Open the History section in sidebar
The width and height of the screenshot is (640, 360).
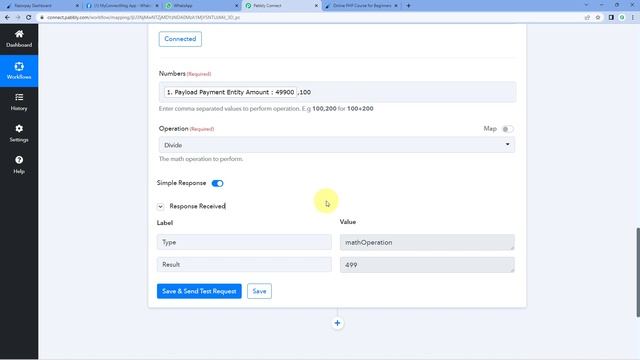19,102
